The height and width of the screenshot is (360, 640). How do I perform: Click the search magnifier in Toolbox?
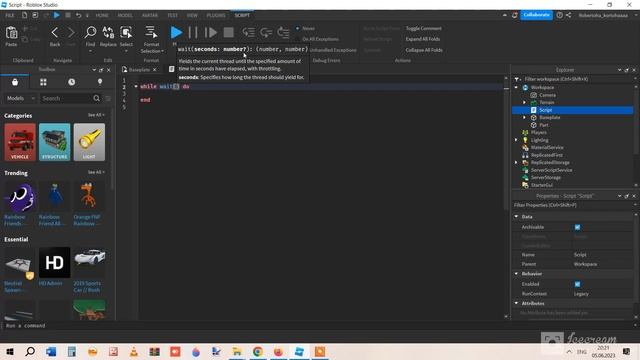tap(96, 98)
